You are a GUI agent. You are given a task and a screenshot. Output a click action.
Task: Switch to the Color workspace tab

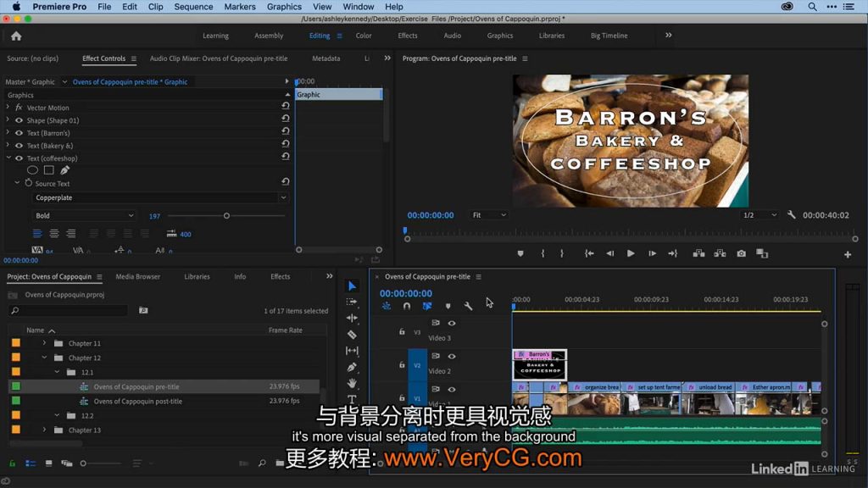(364, 36)
